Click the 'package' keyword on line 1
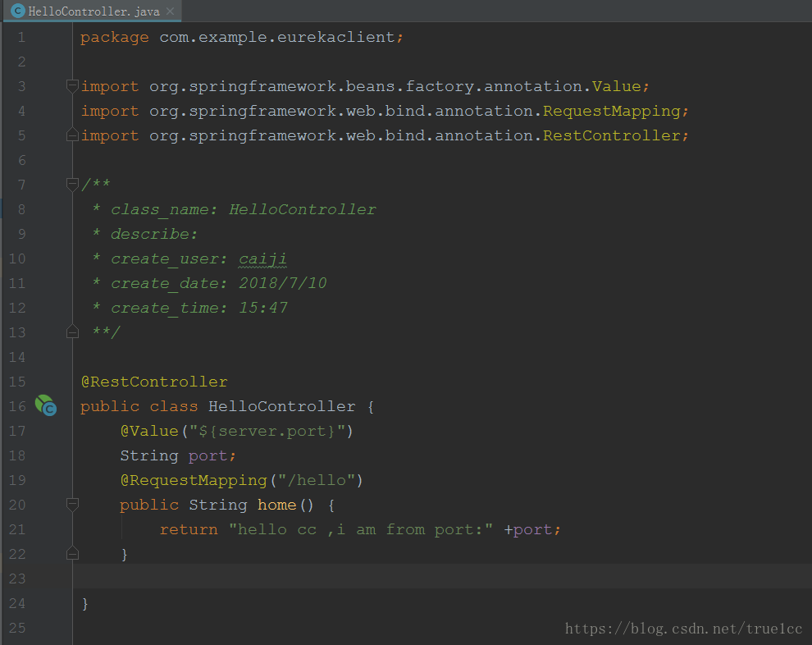Viewport: 812px width, 645px height. pyautogui.click(x=115, y=38)
